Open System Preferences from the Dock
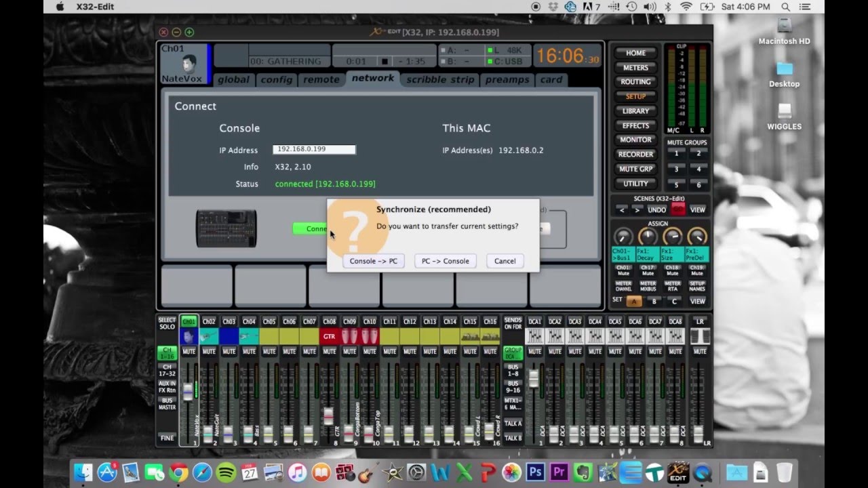This screenshot has width=868, height=488. tap(416, 472)
